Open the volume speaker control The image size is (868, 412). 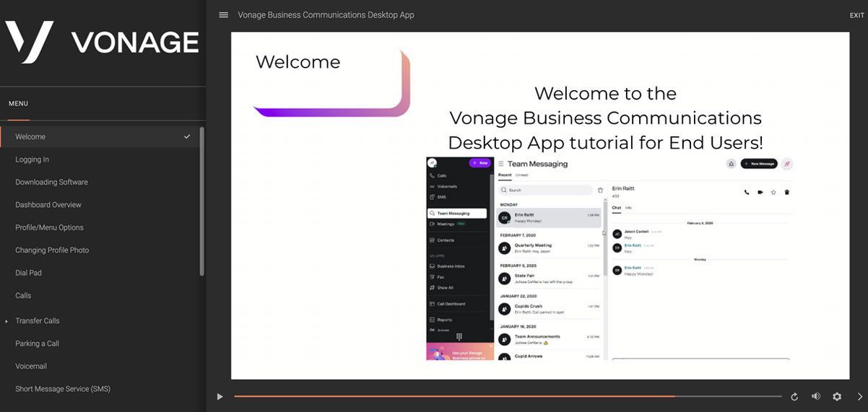pos(816,396)
